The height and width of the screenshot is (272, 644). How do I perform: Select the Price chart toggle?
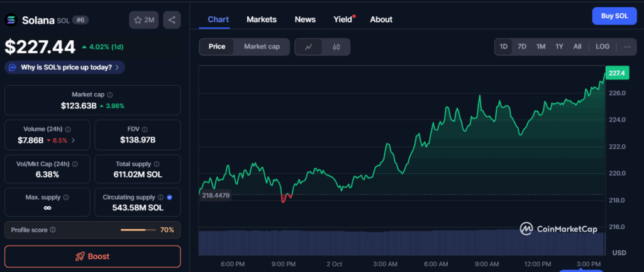pos(217,47)
